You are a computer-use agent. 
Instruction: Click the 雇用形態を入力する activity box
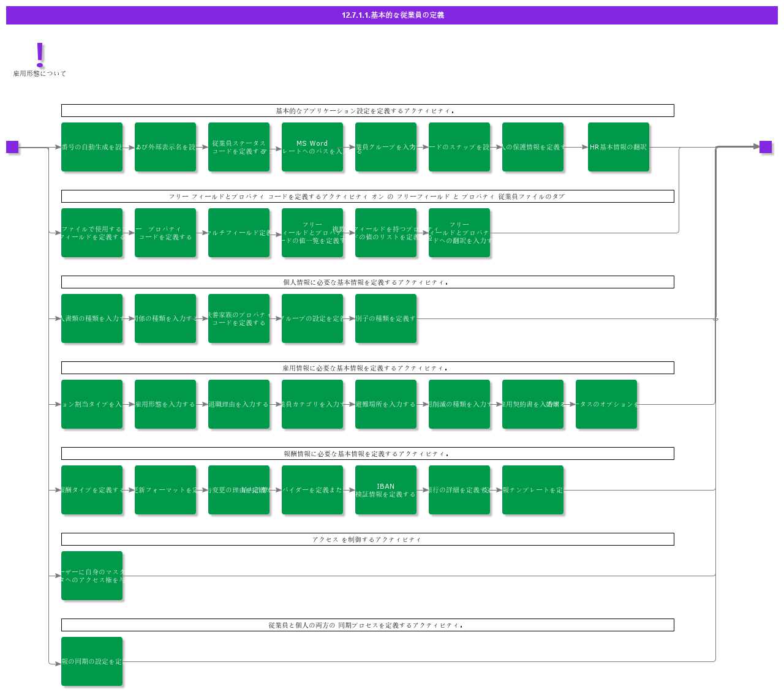[165, 404]
